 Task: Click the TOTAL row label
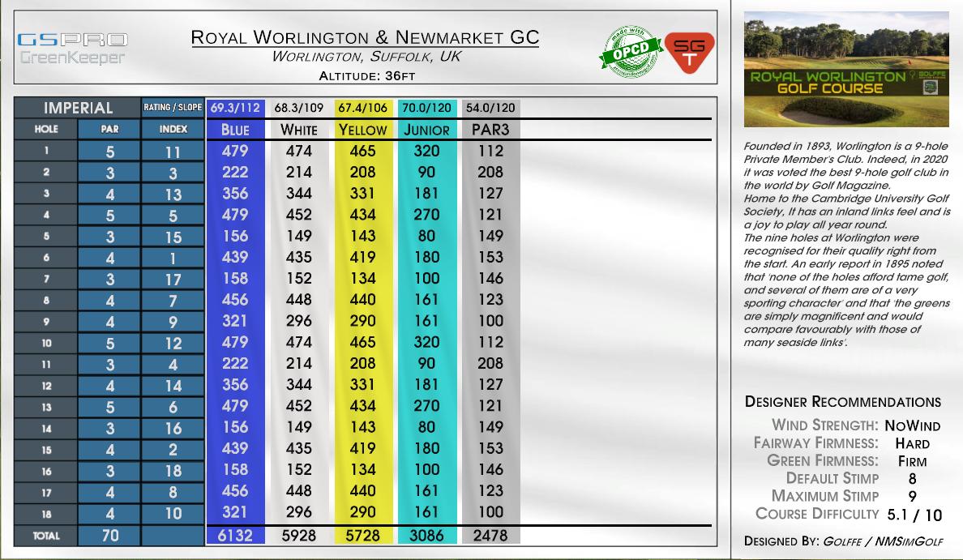[46, 536]
